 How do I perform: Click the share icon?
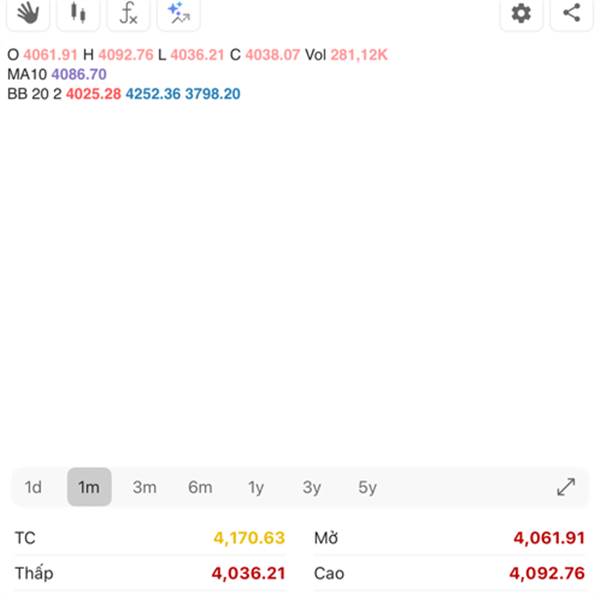pyautogui.click(x=571, y=13)
